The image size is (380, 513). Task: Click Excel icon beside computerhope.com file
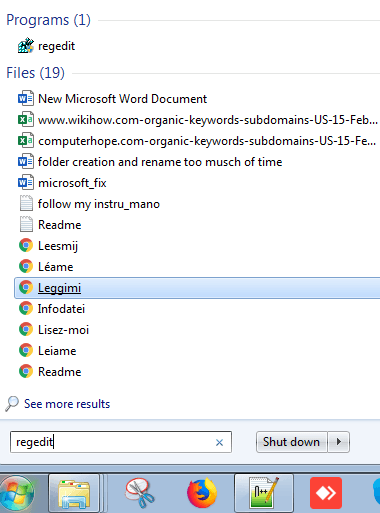tap(26, 141)
